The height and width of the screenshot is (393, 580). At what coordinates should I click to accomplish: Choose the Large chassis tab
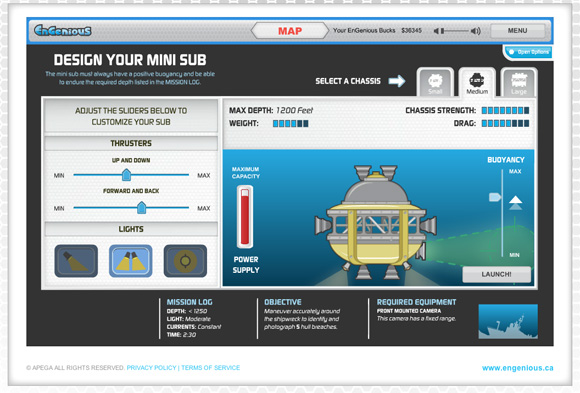click(519, 83)
